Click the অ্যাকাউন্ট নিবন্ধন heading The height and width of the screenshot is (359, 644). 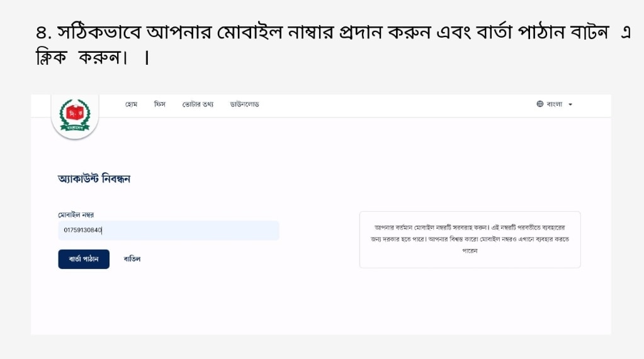click(x=94, y=179)
